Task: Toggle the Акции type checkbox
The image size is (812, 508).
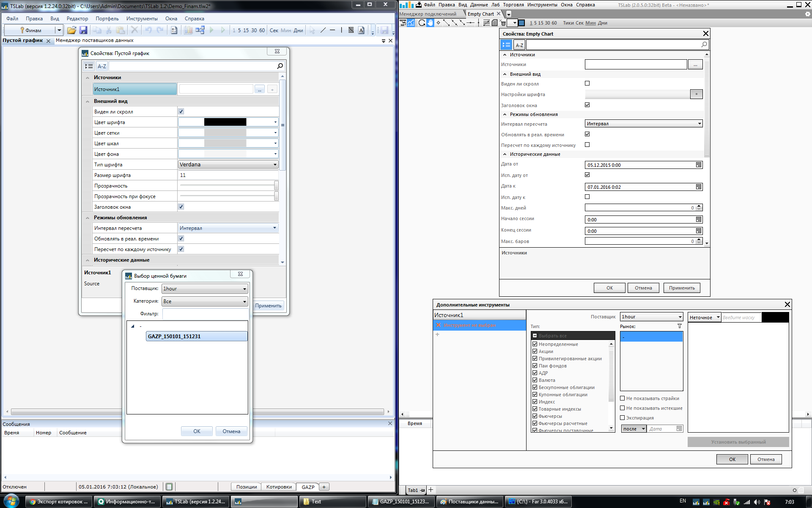Action: 535,351
